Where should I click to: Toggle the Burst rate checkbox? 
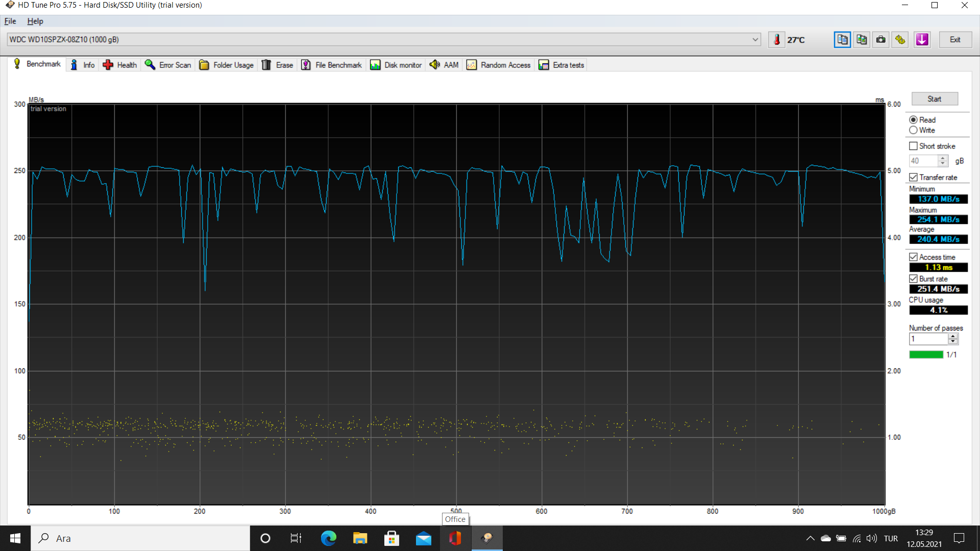pos(914,279)
